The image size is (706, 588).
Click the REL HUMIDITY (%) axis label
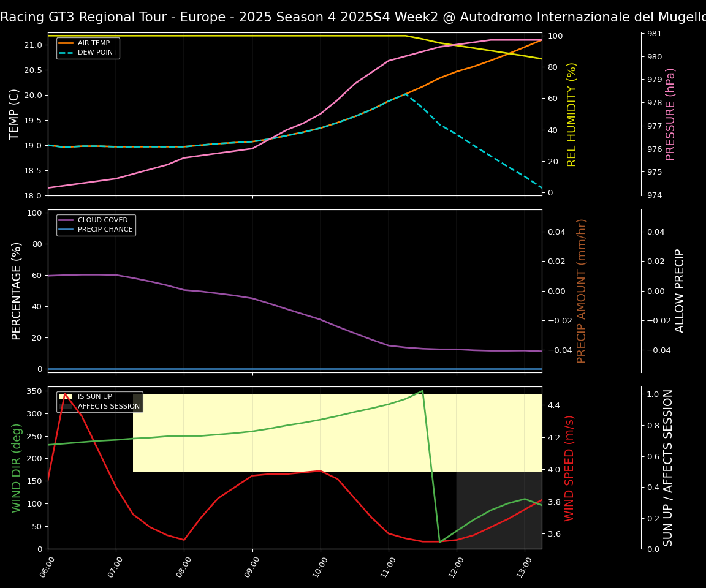(572, 114)
